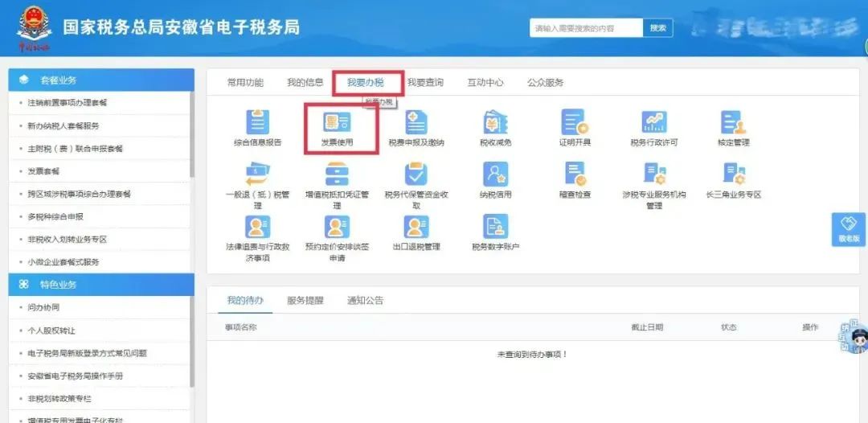Open 注销前置事项办理套餐 link
The height and width of the screenshot is (423, 868).
pos(68,103)
